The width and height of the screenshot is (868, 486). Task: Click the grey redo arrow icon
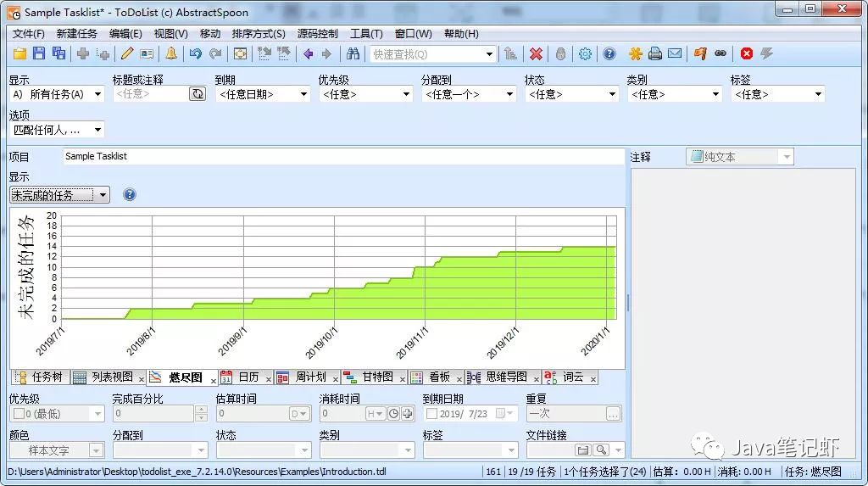[x=215, y=53]
